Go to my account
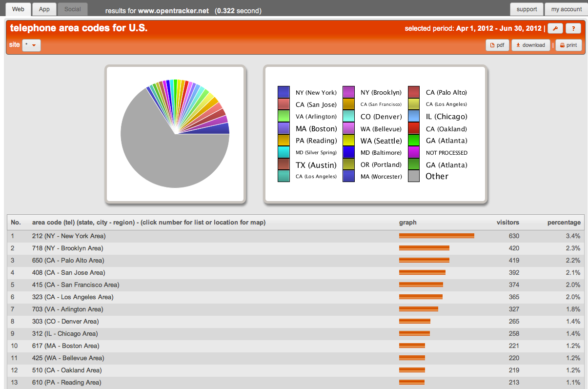588x389 pixels. coord(566,9)
